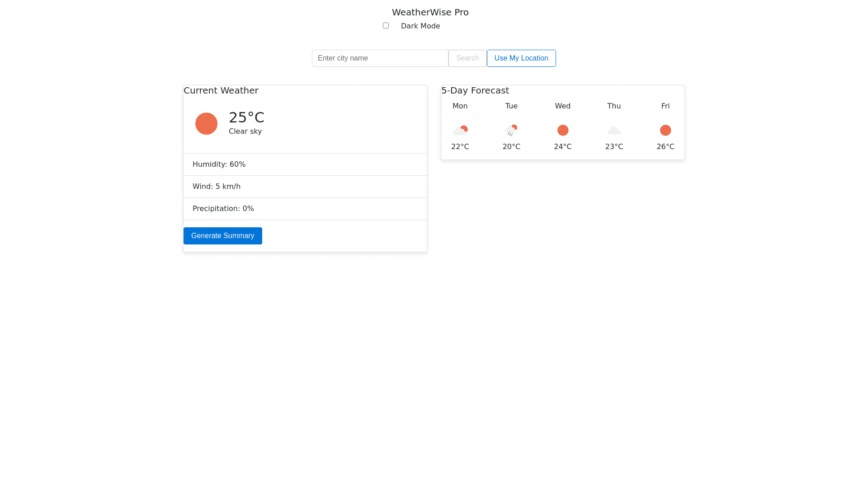
Task: Focus the Enter city name field
Action: coord(380,58)
